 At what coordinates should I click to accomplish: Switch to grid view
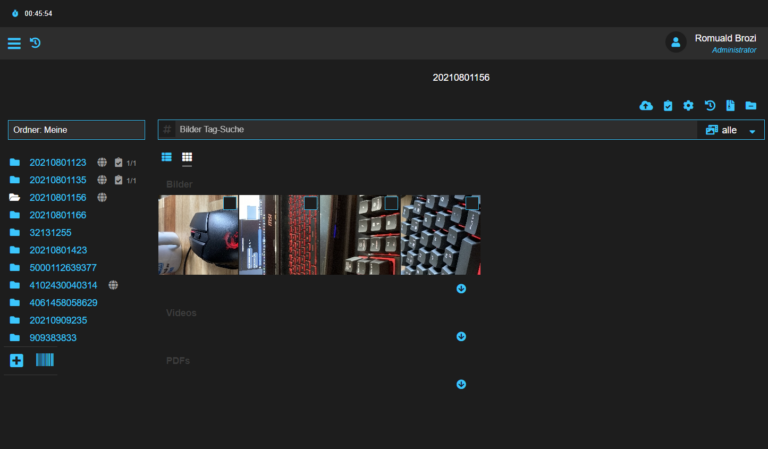[x=187, y=158]
